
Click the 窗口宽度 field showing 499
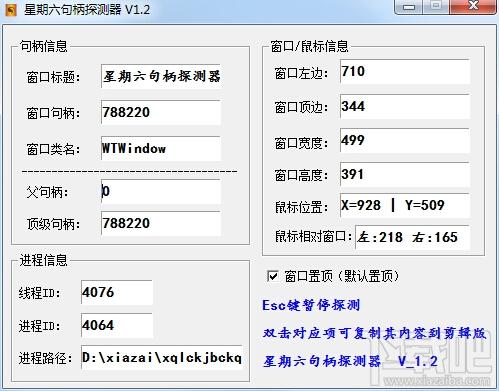[x=405, y=140]
